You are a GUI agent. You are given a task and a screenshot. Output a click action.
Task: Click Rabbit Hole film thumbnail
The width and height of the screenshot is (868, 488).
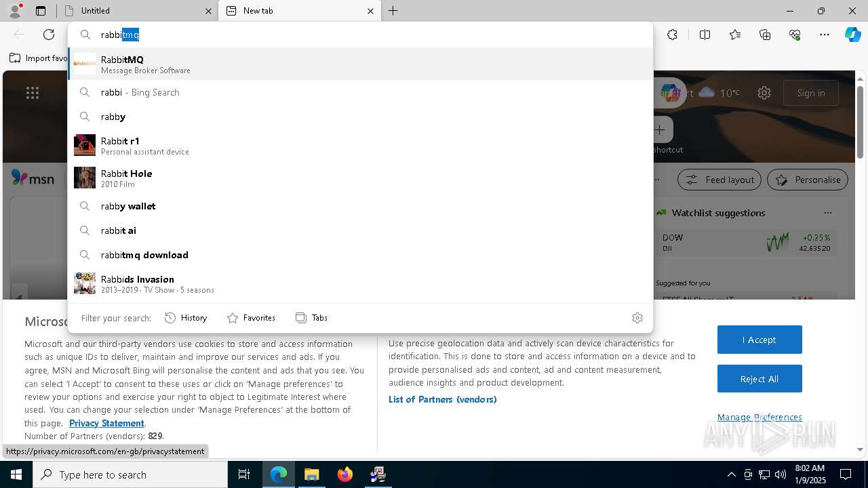(x=85, y=178)
